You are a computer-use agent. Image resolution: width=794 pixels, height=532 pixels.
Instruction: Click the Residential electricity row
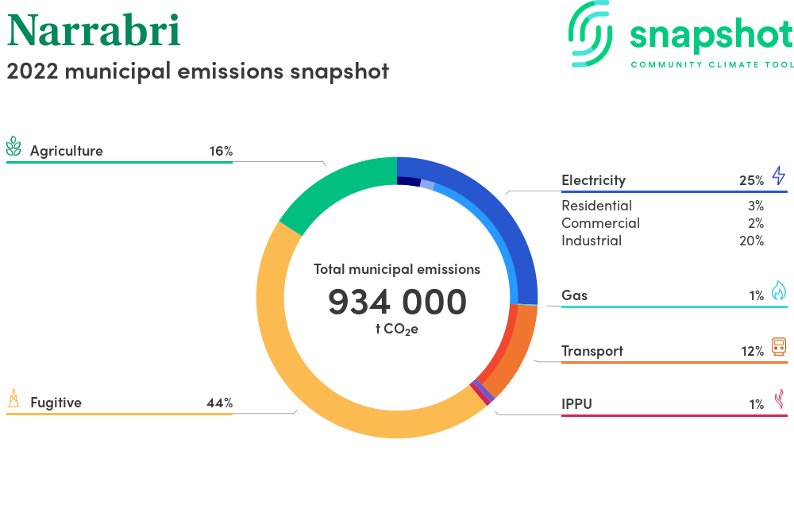coord(596,206)
